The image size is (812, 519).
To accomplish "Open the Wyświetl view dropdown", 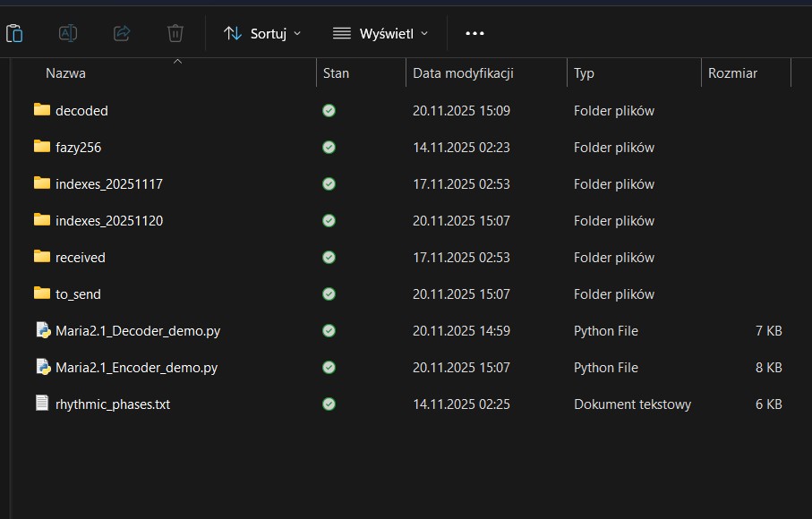I will [380, 33].
